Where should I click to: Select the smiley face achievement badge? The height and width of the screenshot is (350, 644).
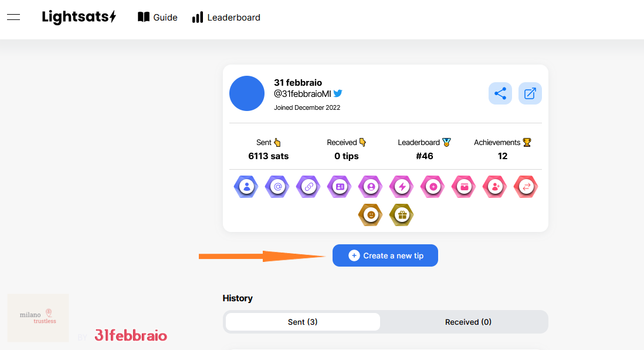tap(371, 215)
